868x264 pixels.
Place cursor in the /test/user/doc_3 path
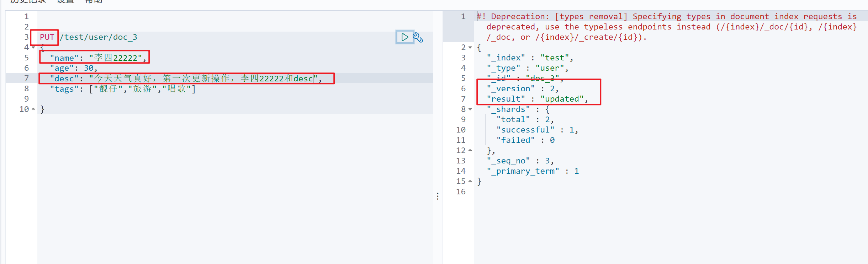point(99,37)
